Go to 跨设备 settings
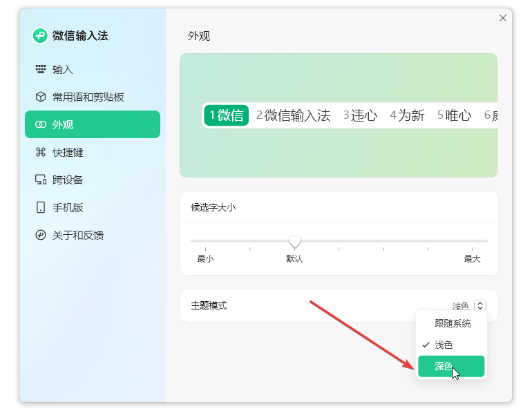Image resolution: width=532 pixels, height=411 pixels. coord(93,180)
